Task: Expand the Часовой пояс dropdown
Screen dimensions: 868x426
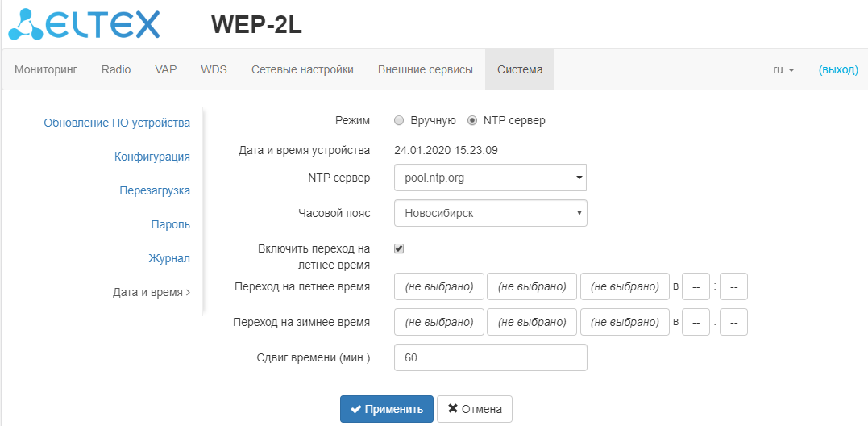Action: pyautogui.click(x=490, y=214)
